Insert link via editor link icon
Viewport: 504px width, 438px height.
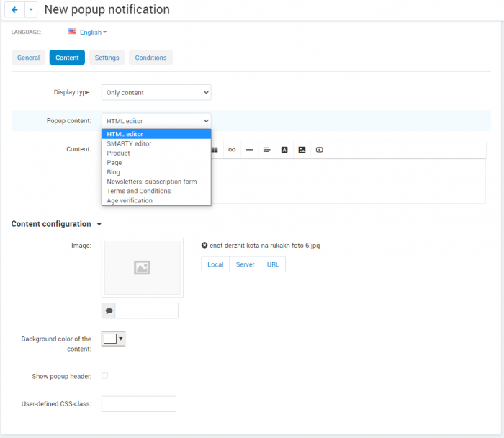click(x=232, y=150)
